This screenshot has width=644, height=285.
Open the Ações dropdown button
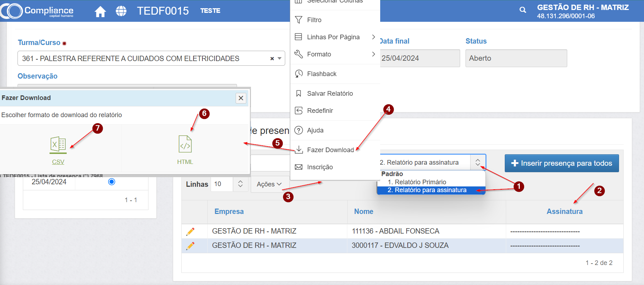269,184
